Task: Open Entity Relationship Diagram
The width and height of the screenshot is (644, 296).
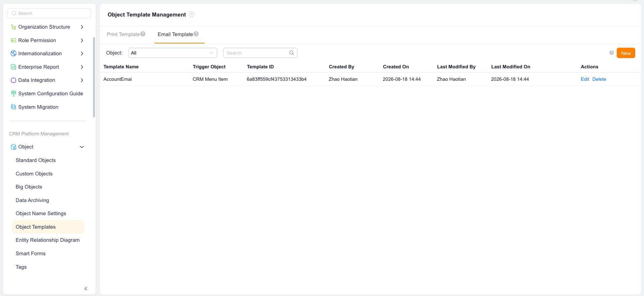Action: (47, 240)
